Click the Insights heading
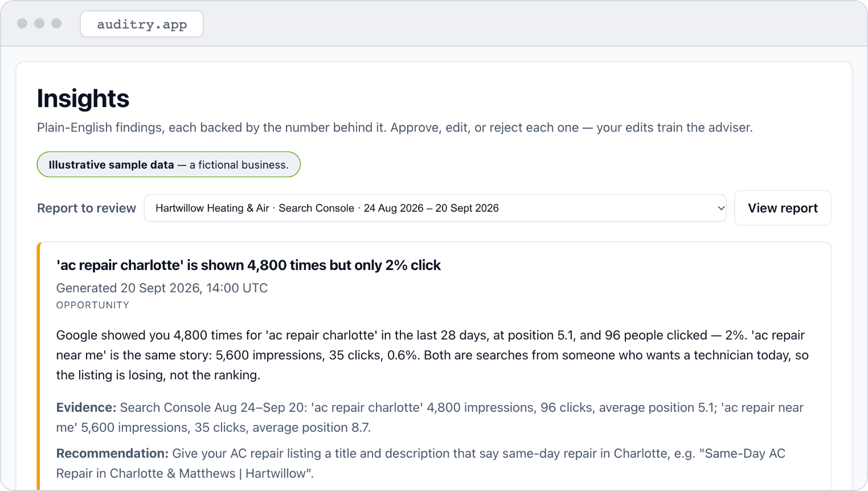The image size is (868, 491). 83,99
